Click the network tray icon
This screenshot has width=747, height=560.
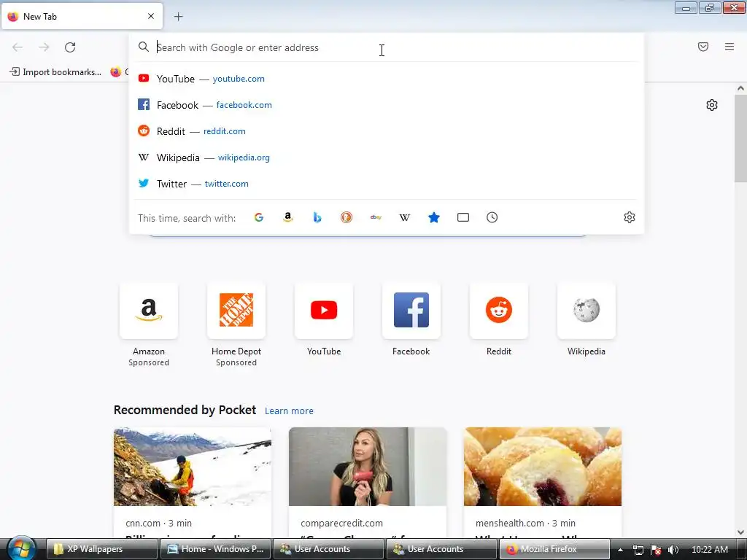pos(638,550)
